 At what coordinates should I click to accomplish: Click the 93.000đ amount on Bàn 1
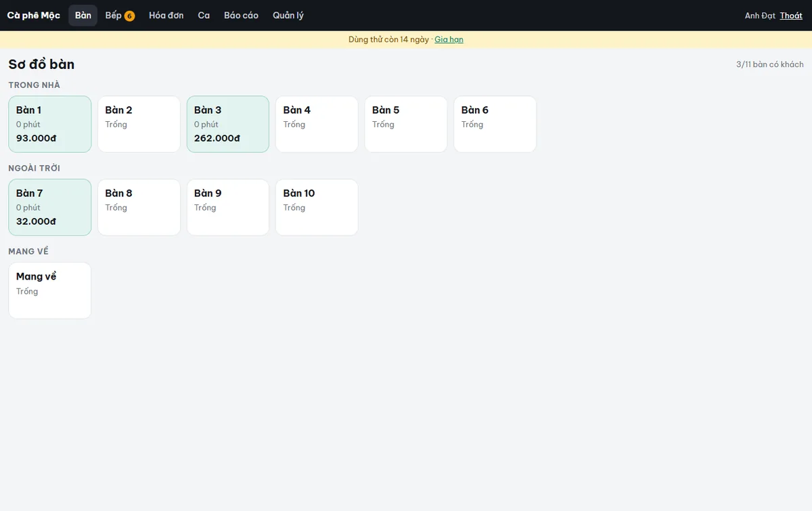point(37,138)
